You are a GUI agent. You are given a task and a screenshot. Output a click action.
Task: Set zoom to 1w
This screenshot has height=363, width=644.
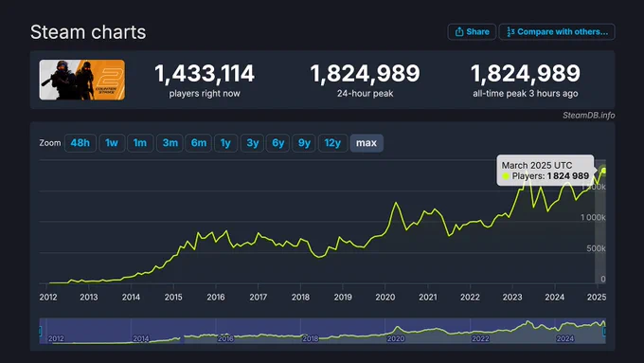coord(112,143)
